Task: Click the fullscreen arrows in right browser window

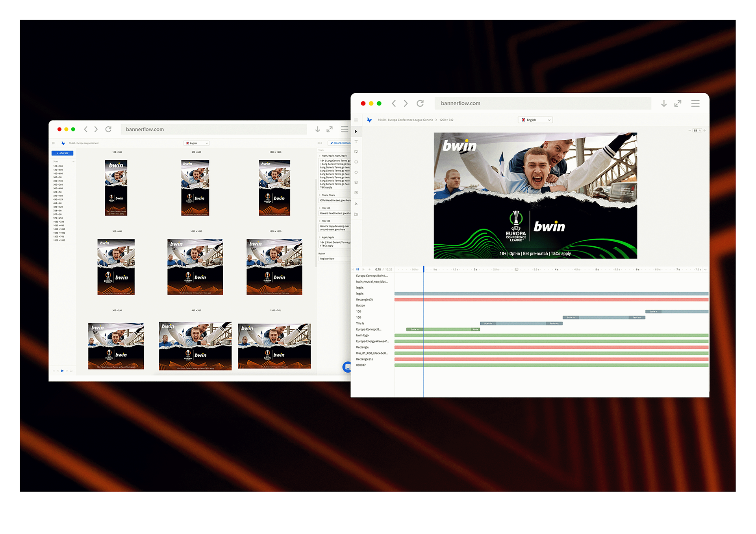Action: (678, 103)
